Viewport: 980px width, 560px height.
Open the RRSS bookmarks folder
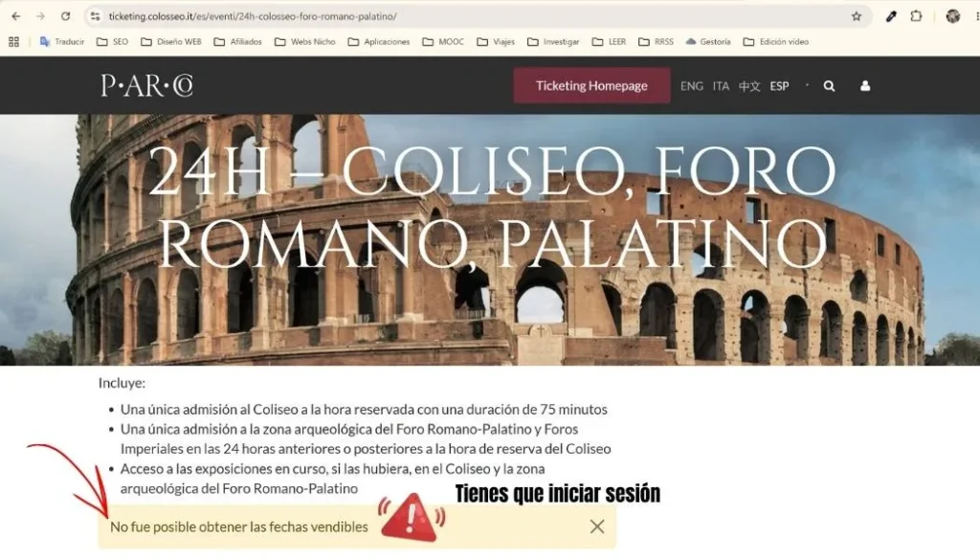pos(656,42)
